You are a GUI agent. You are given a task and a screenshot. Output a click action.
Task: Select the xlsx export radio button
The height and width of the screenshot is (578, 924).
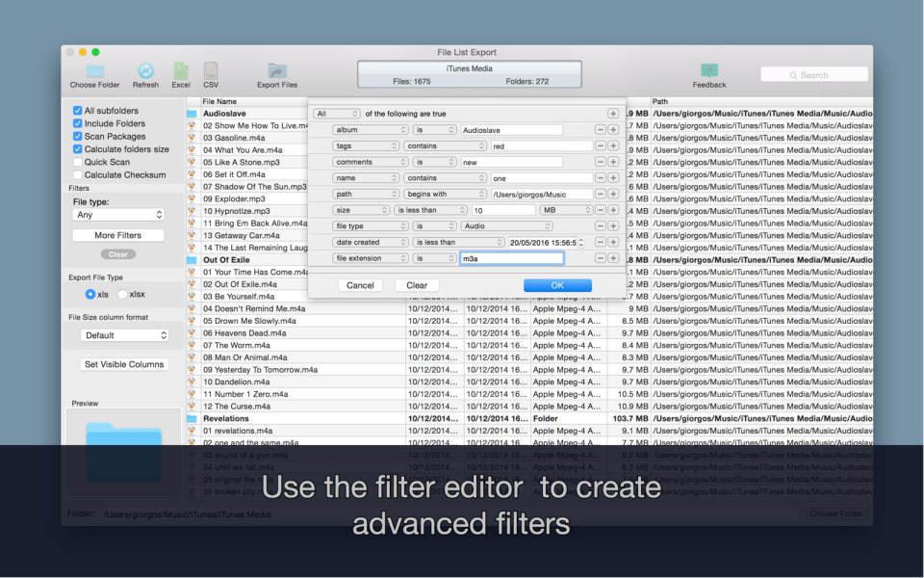coord(122,294)
